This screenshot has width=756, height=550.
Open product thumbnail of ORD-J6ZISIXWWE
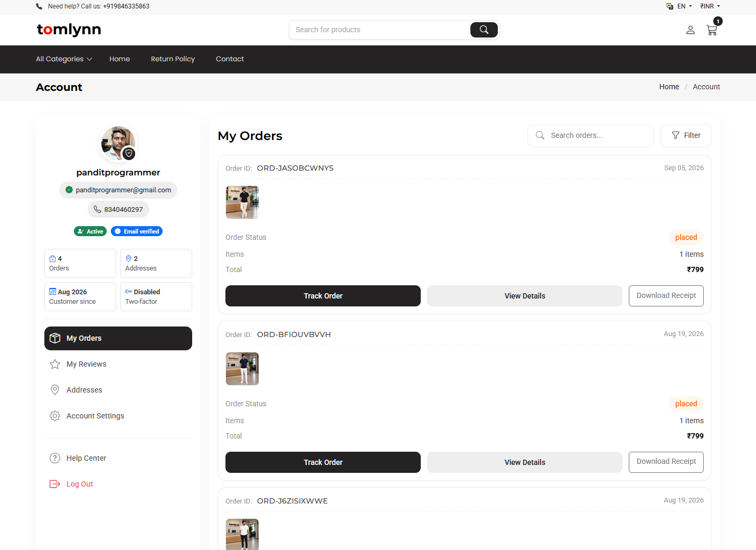point(242,534)
